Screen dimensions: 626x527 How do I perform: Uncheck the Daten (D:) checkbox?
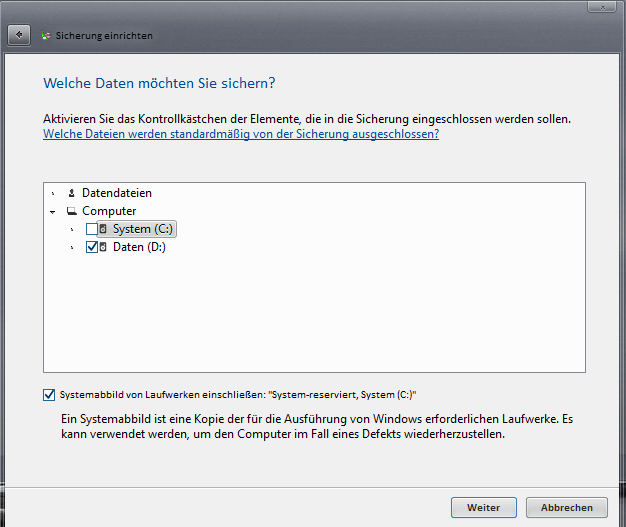(92, 247)
